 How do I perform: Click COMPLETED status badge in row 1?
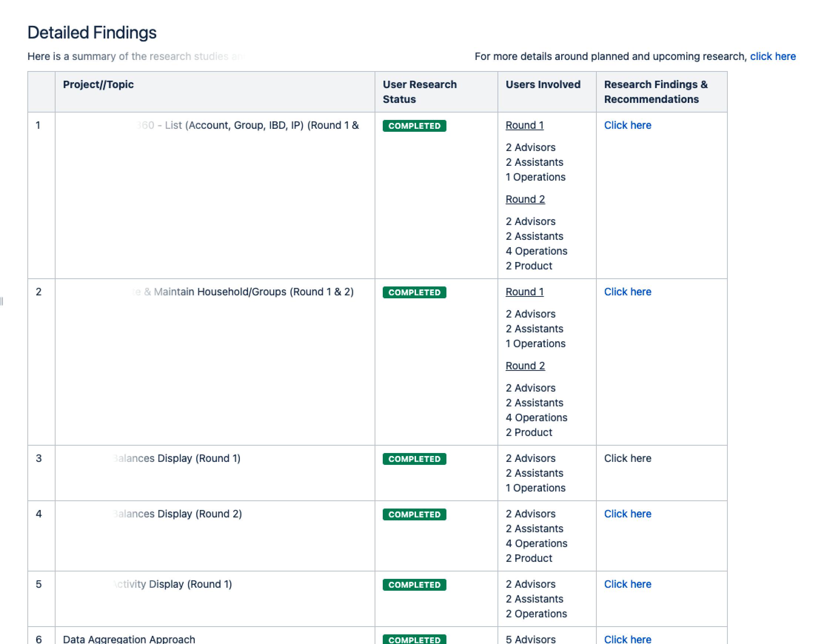coord(414,125)
